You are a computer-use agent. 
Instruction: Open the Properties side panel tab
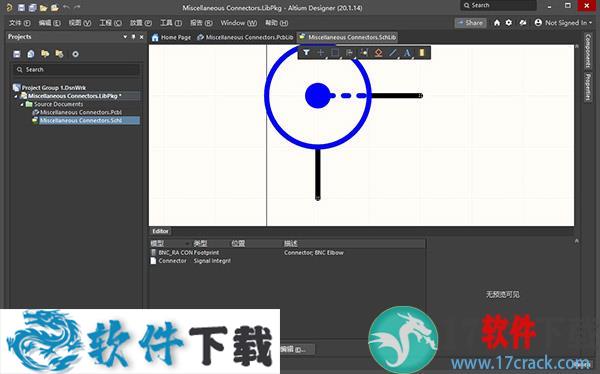[588, 87]
